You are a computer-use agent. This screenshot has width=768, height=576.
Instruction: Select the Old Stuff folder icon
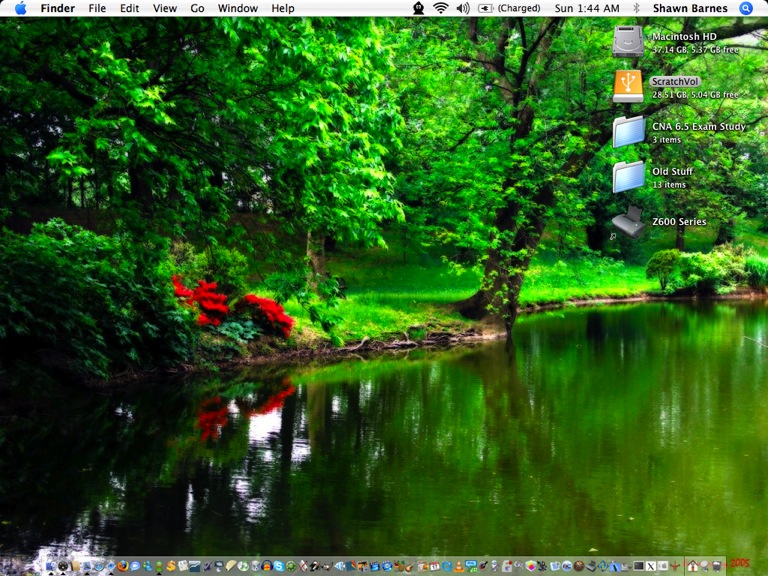[x=629, y=176]
